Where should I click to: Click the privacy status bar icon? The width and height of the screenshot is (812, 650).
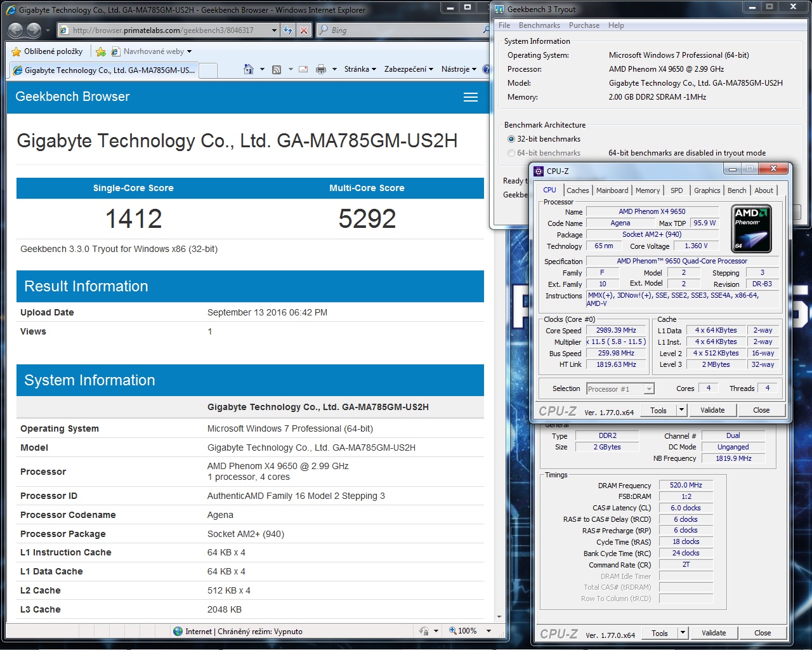click(x=424, y=631)
